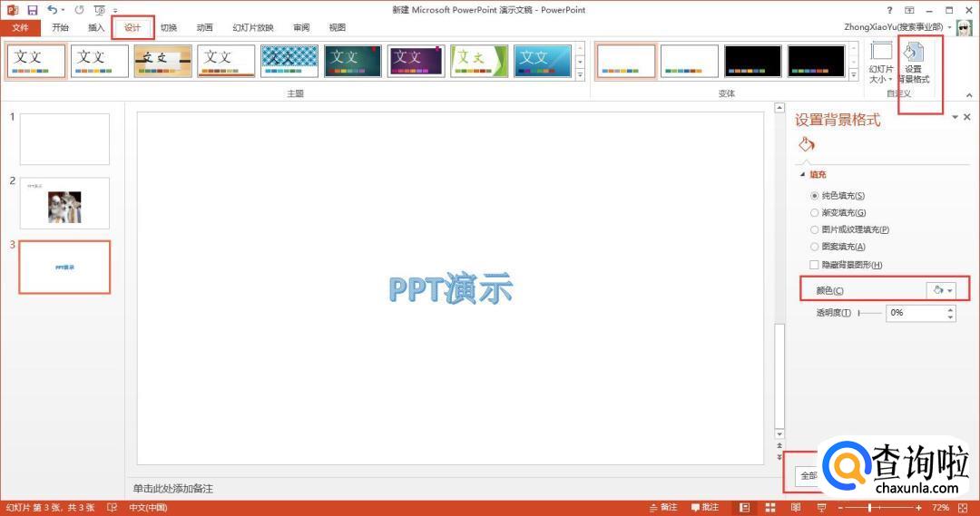Click the Undo arrow icon

tap(53, 9)
